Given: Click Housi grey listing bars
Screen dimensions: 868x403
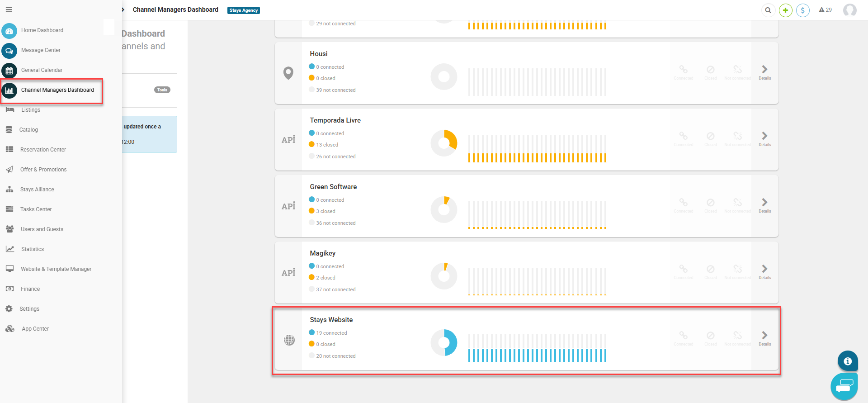Looking at the screenshot, I should tap(537, 82).
